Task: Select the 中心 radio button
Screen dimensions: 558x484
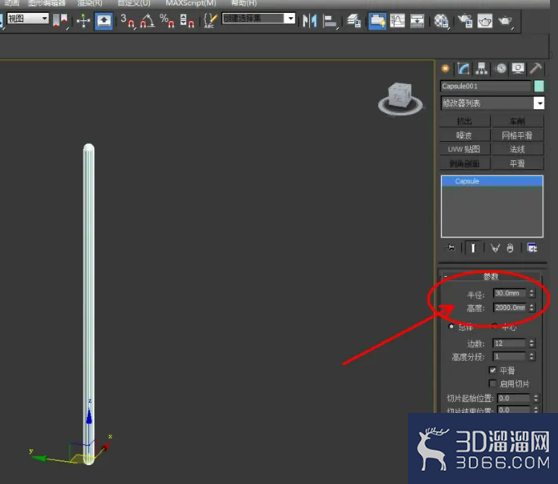Action: click(x=495, y=326)
